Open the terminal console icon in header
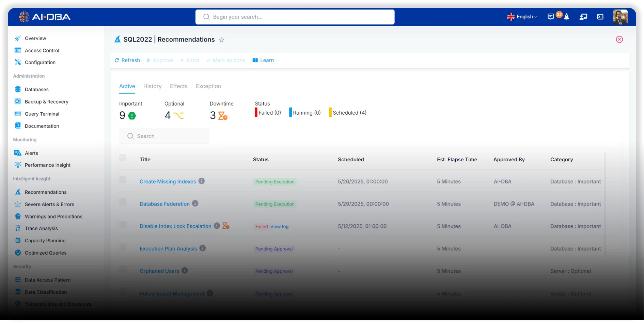644x323 pixels. 600,17
